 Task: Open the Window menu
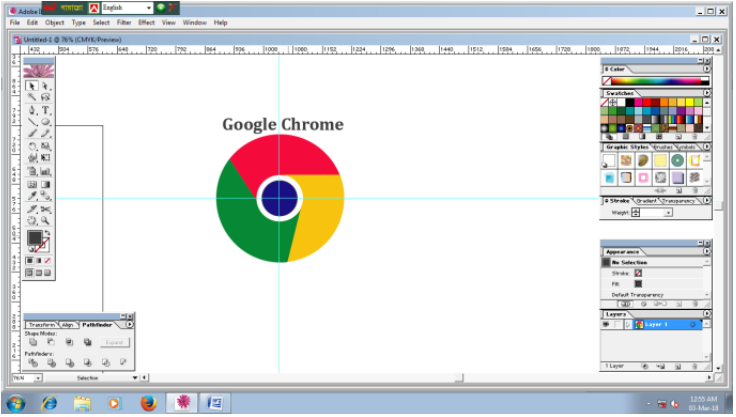tap(194, 23)
